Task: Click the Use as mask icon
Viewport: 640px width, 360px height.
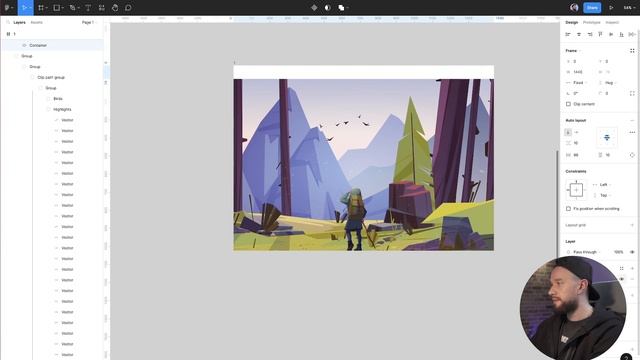Action: click(x=327, y=7)
